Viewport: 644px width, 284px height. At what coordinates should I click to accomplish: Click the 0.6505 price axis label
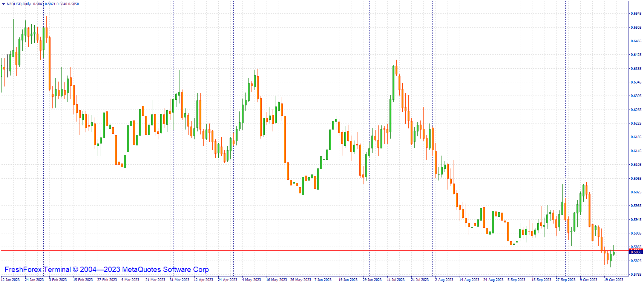point(636,27)
